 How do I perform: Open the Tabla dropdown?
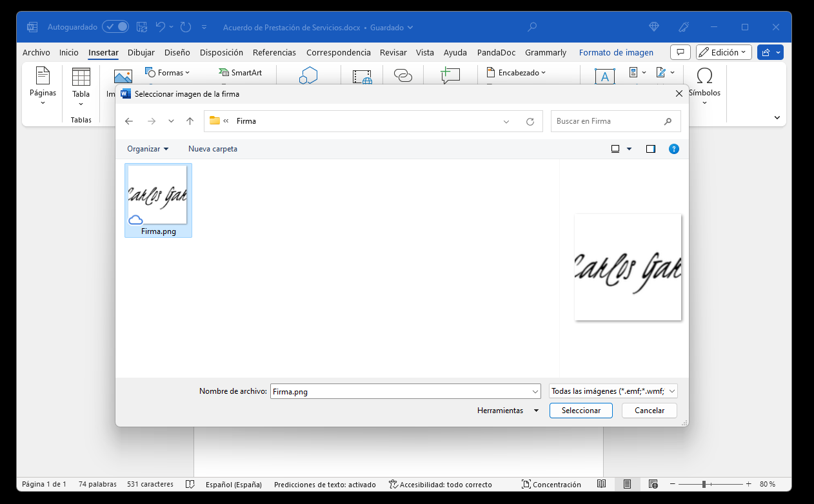81,86
